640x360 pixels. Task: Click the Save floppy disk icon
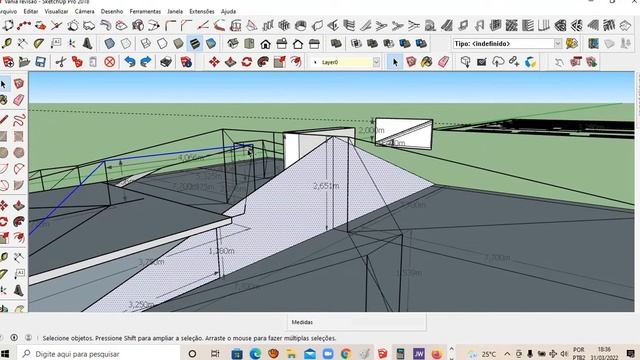(x=40, y=62)
